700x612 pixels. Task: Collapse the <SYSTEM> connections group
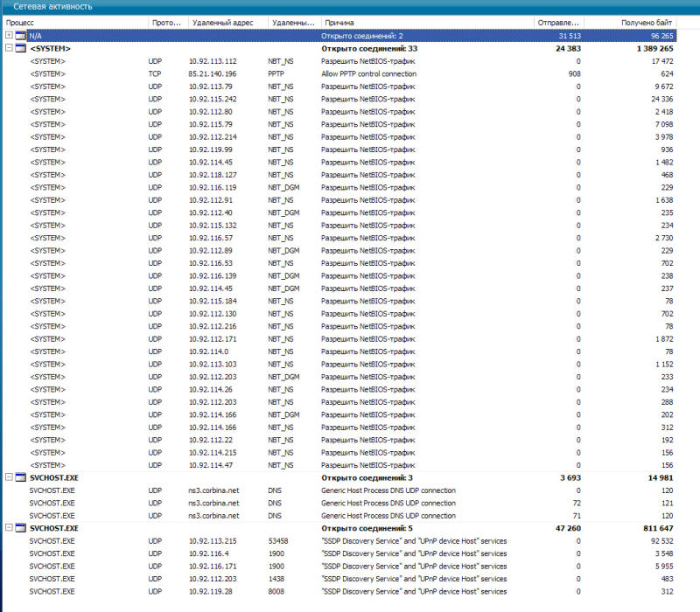9,48
